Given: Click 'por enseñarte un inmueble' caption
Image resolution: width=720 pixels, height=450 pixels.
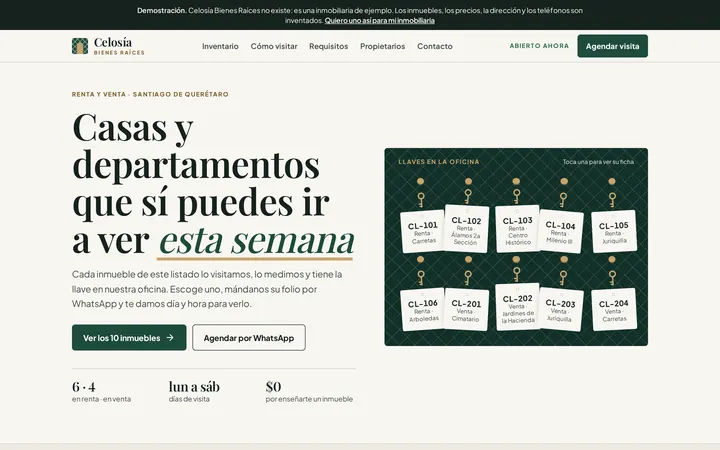Looking at the screenshot, I should pyautogui.click(x=309, y=399).
